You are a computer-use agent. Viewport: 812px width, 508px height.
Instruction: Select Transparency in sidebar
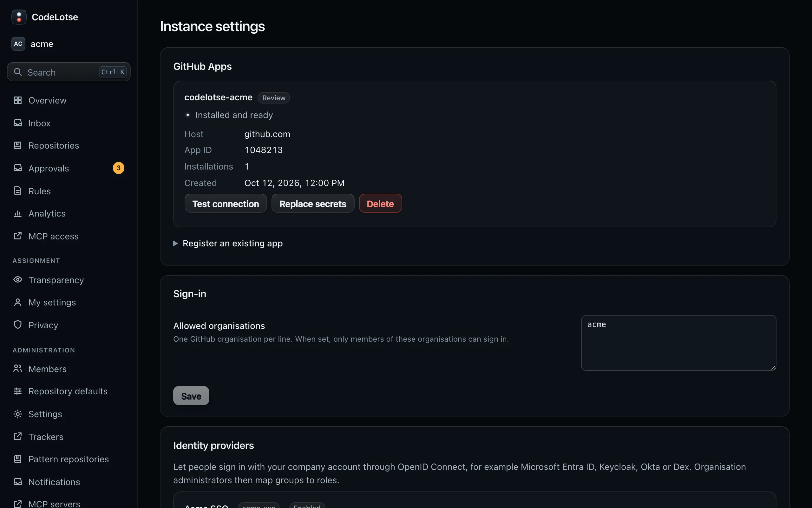tap(69, 280)
